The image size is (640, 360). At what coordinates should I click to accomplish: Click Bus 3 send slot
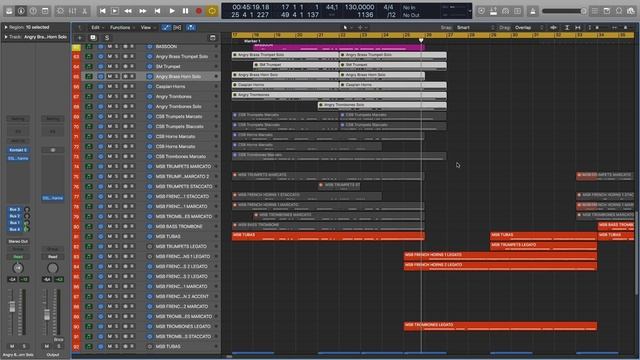coord(15,209)
